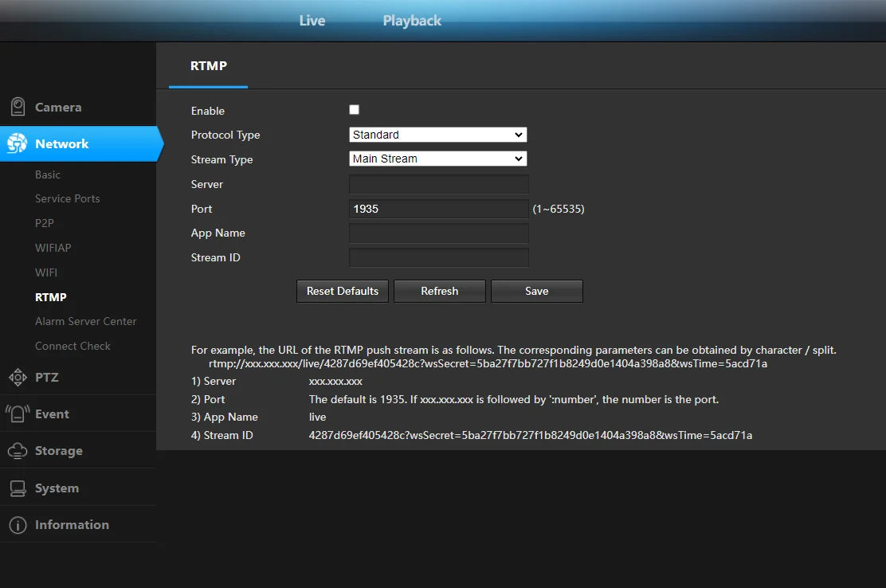Switch to the Playback tab
Screen dimensions: 886x588
coord(411,21)
